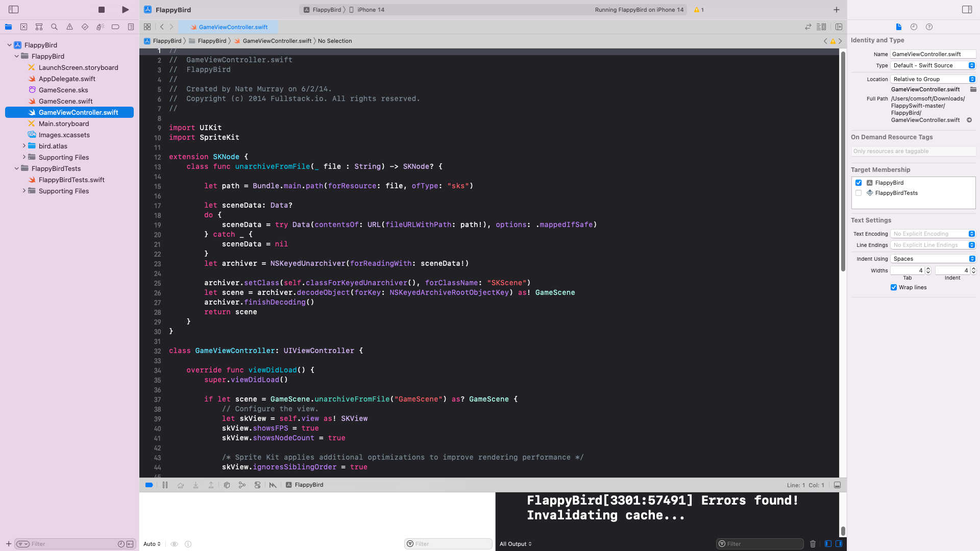The width and height of the screenshot is (980, 551).
Task: Open Location dropdown Relative to Group
Action: [x=933, y=79]
